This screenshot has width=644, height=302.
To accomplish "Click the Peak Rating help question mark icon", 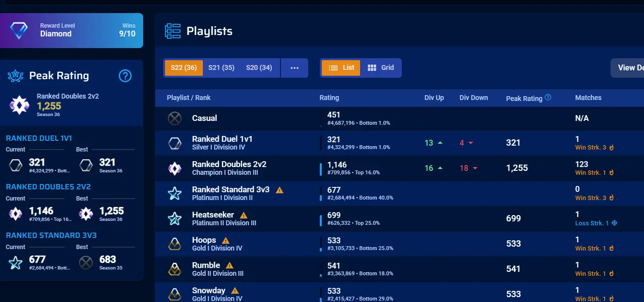I will [x=125, y=76].
